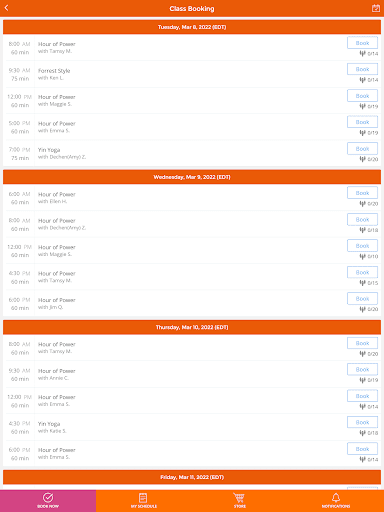
Task: Open the Store cart icon
Action: coord(239,501)
